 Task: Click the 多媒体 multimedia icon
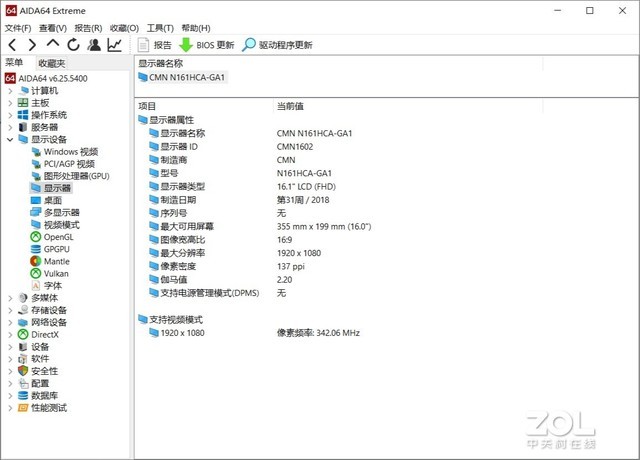23,298
